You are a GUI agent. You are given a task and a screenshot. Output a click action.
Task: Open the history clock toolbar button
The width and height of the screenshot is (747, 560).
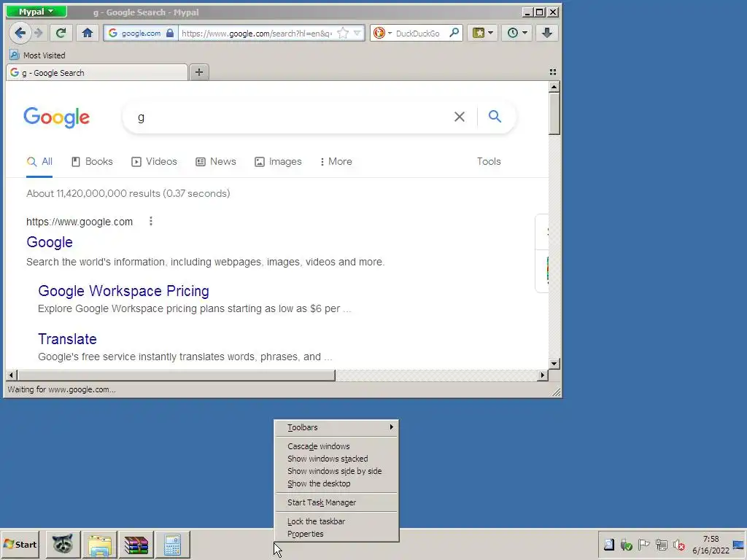517,33
